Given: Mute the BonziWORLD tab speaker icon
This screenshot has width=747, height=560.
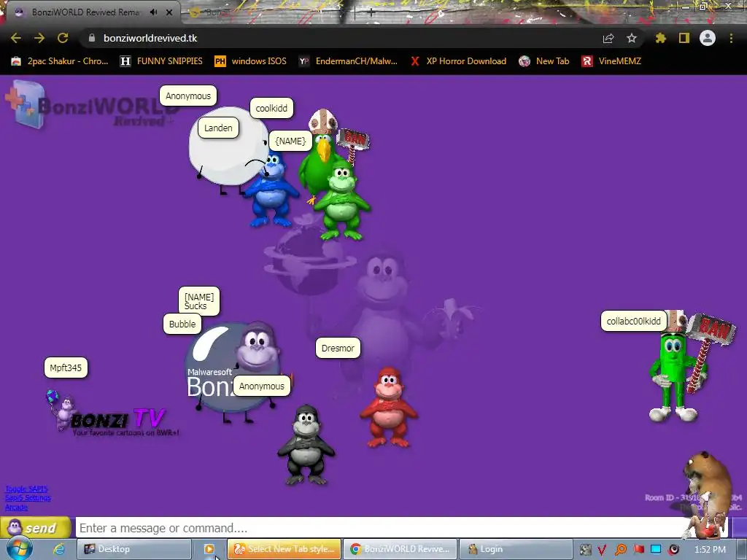Looking at the screenshot, I should (153, 12).
